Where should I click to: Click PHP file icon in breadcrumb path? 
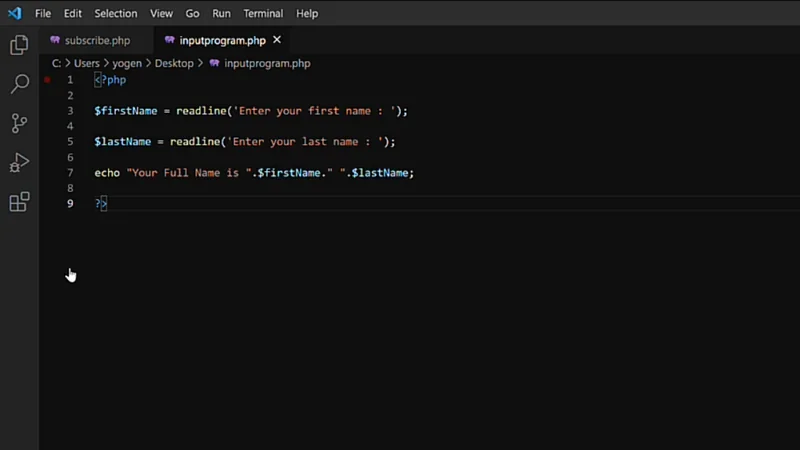[214, 63]
